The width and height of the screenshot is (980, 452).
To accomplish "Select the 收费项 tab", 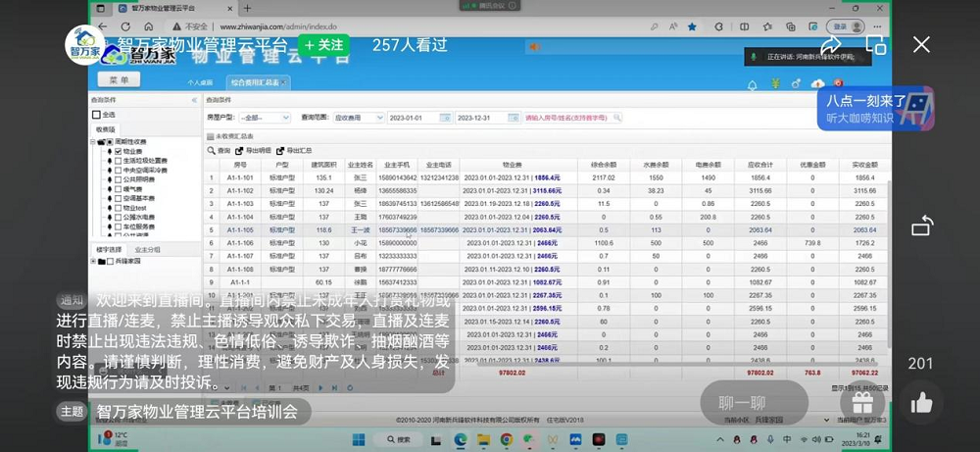I will pyautogui.click(x=105, y=128).
